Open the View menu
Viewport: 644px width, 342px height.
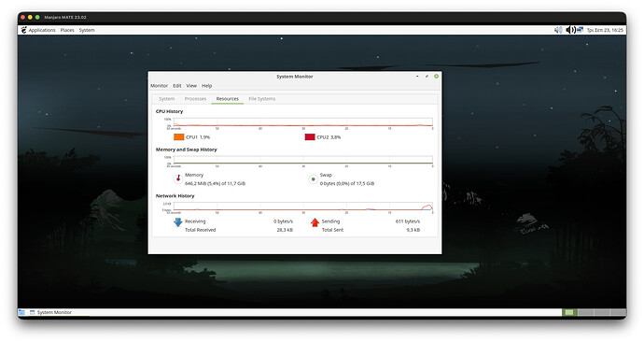click(191, 86)
